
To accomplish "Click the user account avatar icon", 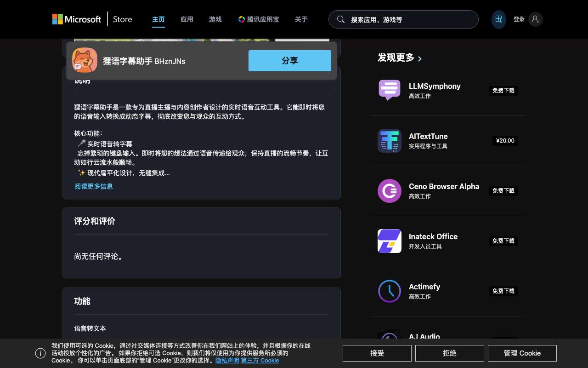I will pyautogui.click(x=535, y=19).
